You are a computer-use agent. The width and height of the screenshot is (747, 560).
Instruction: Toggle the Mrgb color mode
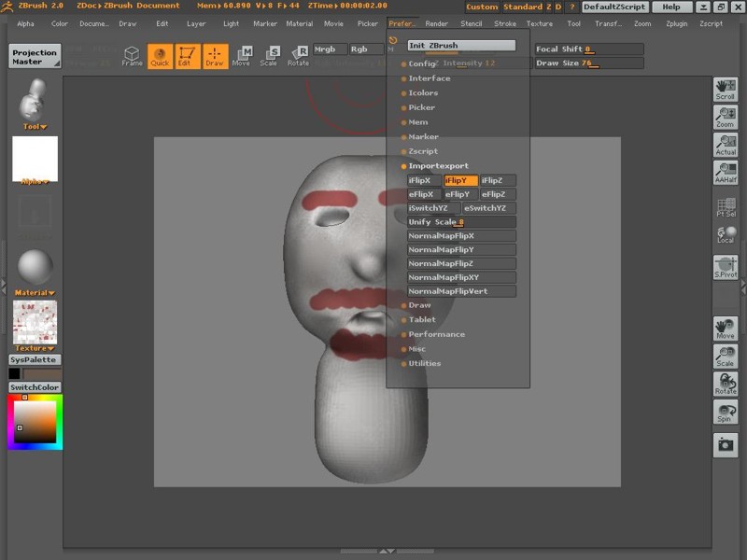tap(330, 49)
